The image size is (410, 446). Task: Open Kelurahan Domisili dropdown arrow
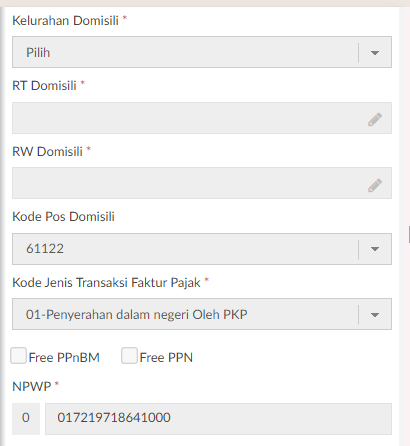point(375,53)
